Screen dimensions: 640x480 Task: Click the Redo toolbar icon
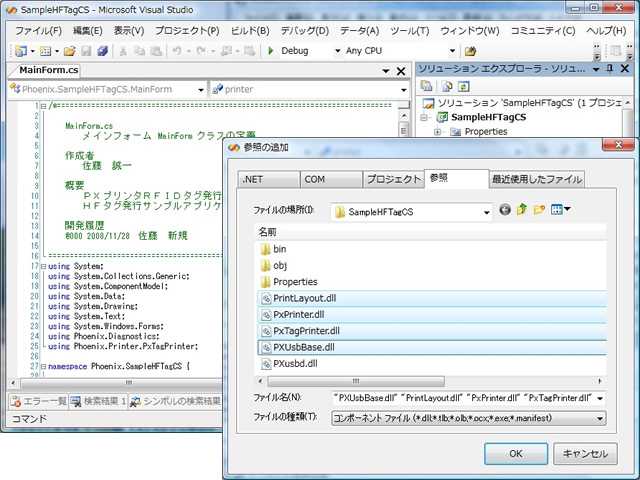click(201, 51)
